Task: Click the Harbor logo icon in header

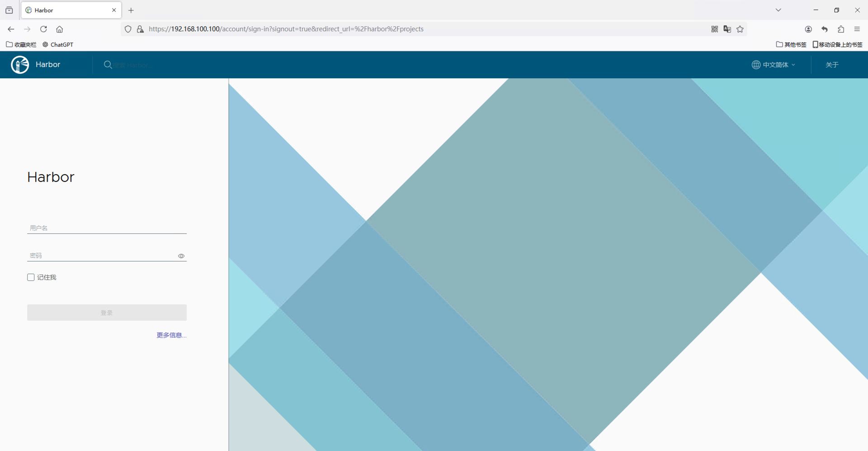Action: pos(20,65)
